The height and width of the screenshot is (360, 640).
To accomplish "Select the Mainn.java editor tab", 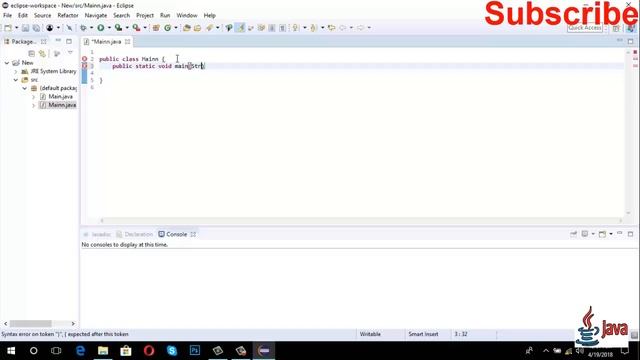I will (106, 42).
